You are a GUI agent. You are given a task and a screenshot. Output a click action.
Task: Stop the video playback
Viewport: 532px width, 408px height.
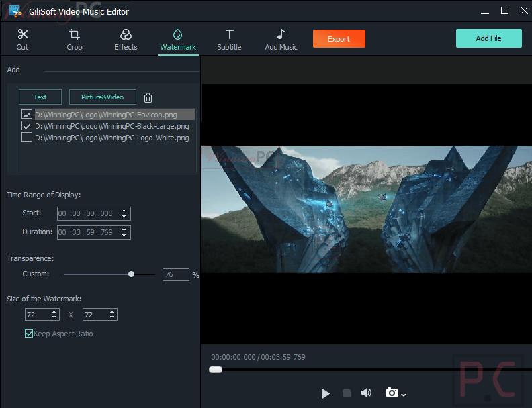tap(347, 393)
